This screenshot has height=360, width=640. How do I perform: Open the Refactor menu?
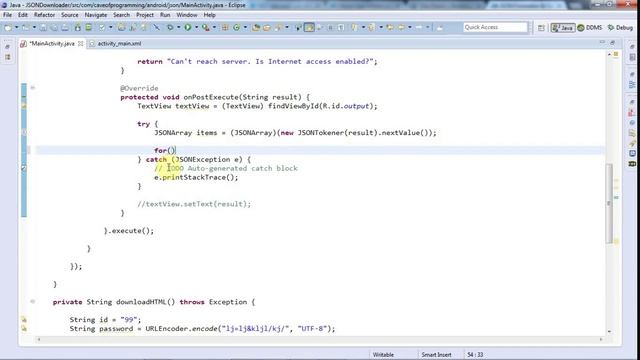(44, 15)
